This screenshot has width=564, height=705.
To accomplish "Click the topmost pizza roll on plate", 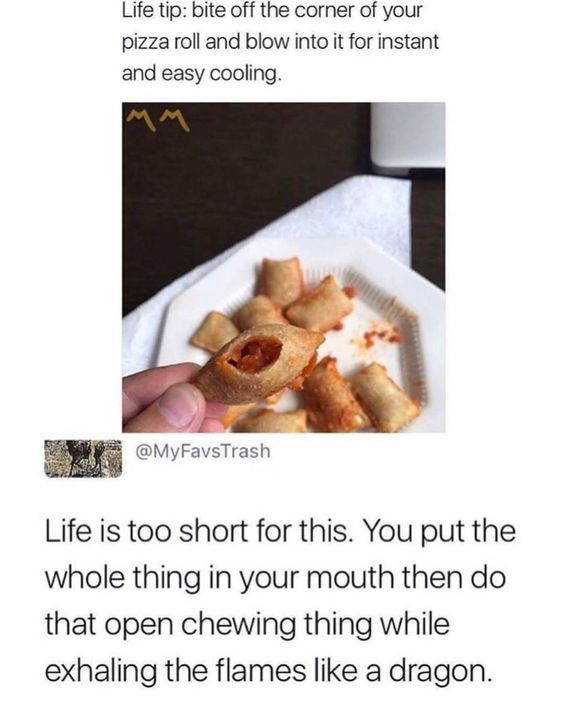I will coord(281,281).
